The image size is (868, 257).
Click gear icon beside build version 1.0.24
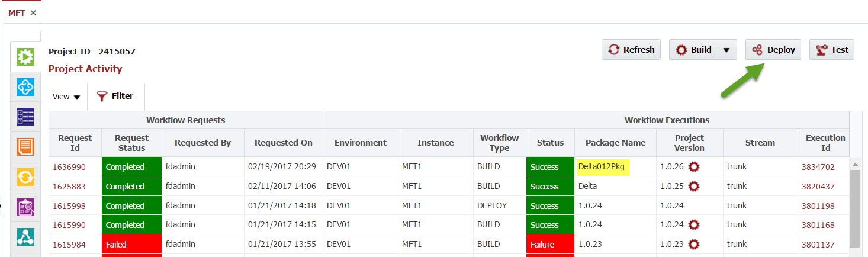pyautogui.click(x=695, y=225)
